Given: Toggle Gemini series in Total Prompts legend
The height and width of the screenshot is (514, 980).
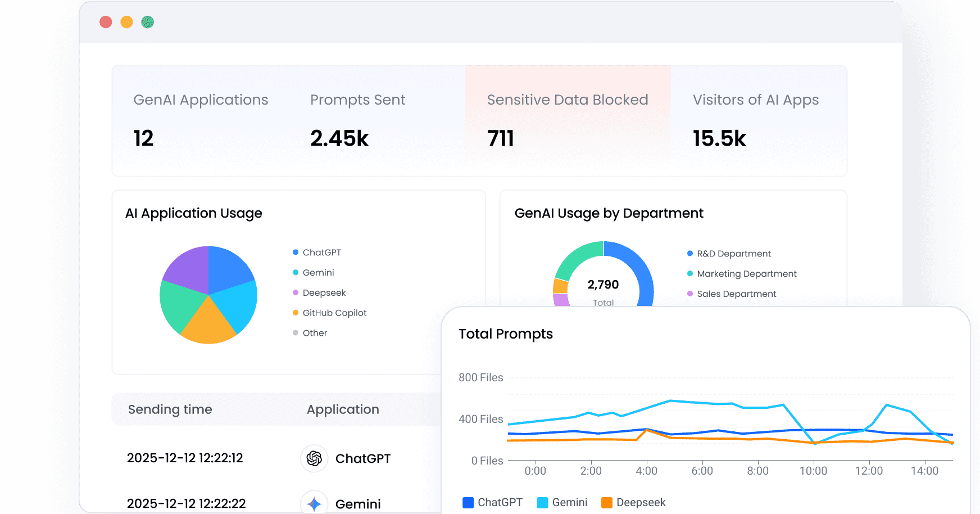Looking at the screenshot, I should 562,502.
